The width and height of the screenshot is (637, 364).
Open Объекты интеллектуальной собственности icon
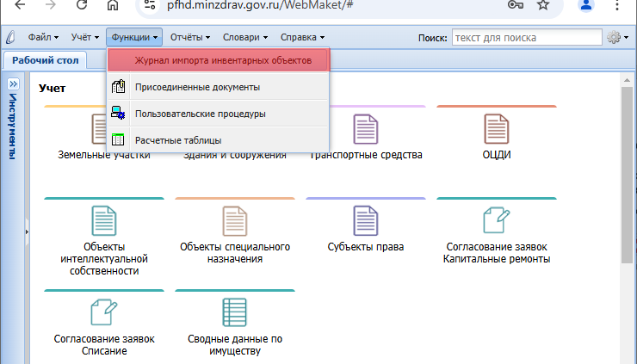pos(104,221)
